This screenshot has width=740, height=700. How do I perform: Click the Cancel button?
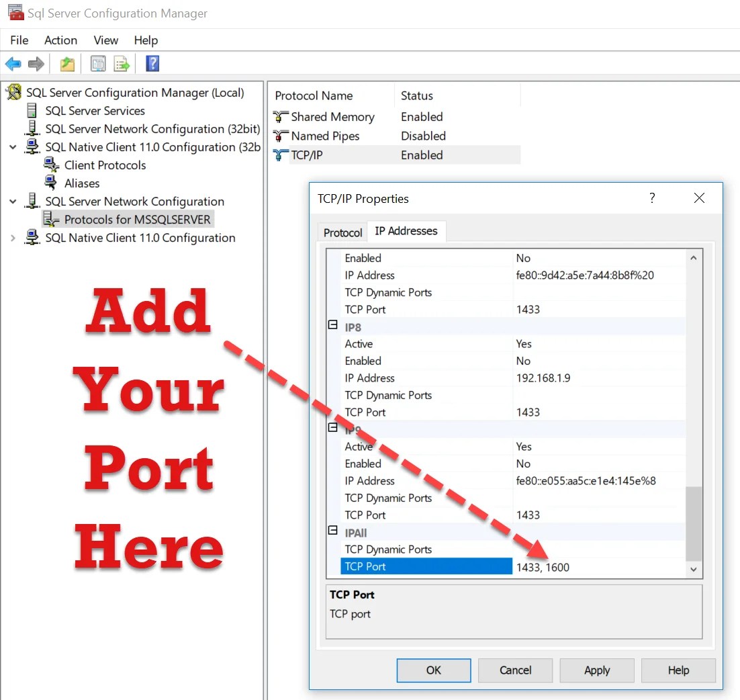click(x=515, y=670)
